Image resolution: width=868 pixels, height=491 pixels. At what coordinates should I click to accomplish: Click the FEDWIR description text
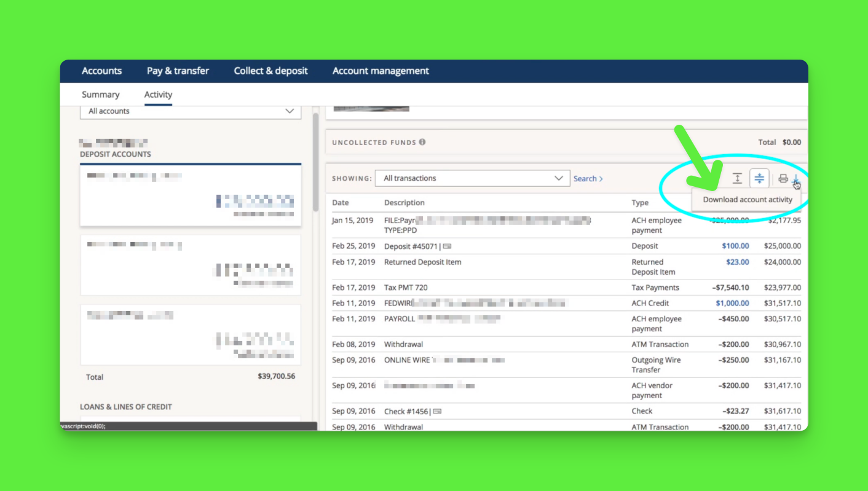pyautogui.click(x=398, y=303)
